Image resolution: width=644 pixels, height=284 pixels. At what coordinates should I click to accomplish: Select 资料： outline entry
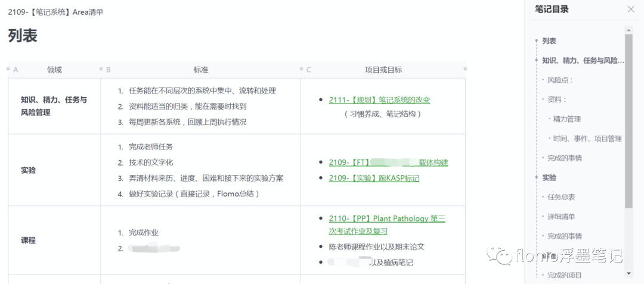(x=558, y=99)
